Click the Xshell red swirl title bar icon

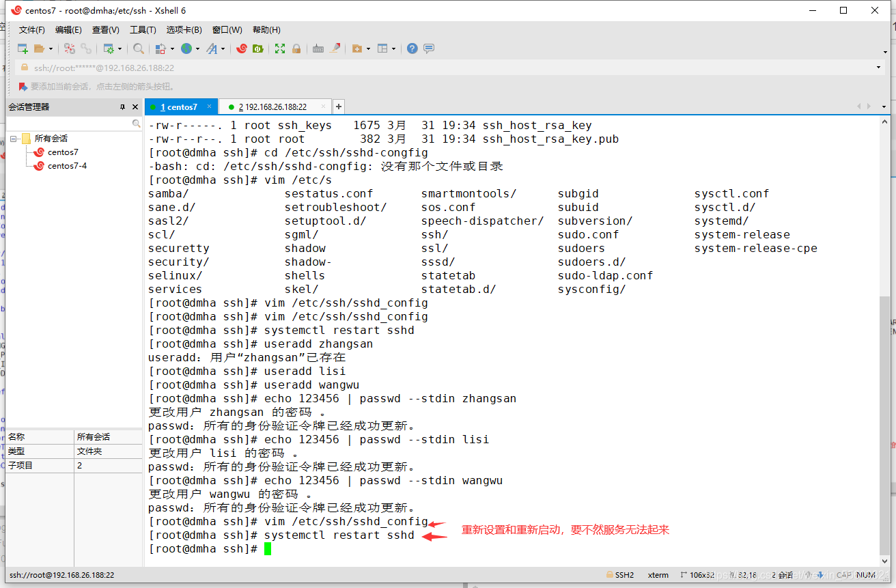click(x=16, y=10)
